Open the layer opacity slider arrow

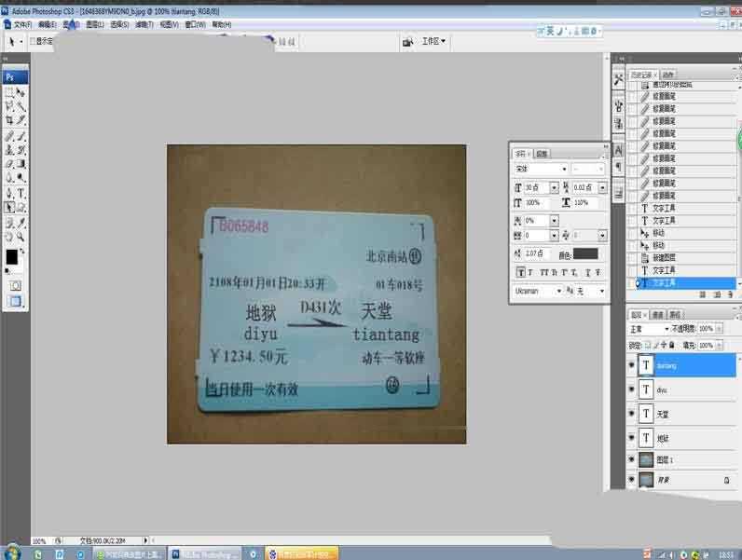[x=719, y=329]
